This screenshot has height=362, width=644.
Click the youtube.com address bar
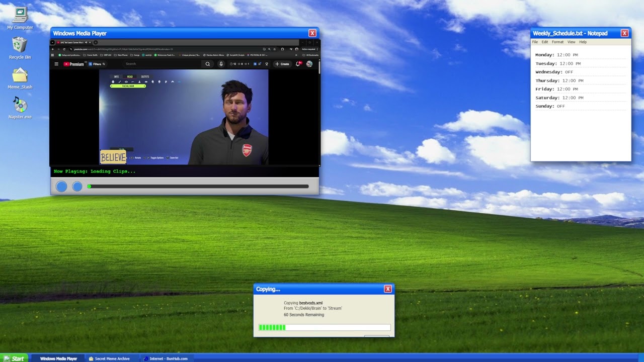click(x=174, y=49)
